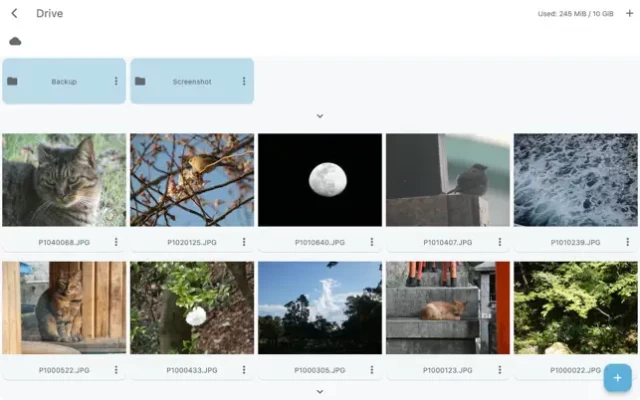The height and width of the screenshot is (400, 640).
Task: Expand the folders section chevron
Action: point(320,116)
